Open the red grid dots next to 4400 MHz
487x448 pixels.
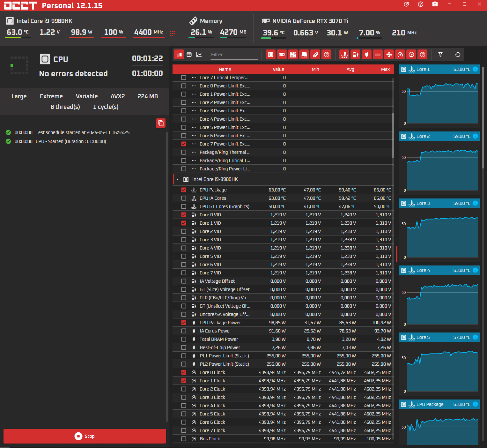pos(172,34)
